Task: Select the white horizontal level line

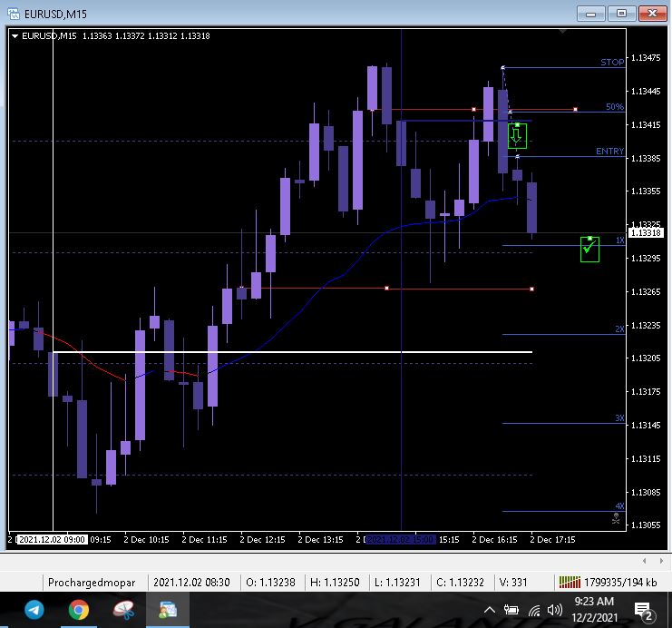Action: coord(292,352)
